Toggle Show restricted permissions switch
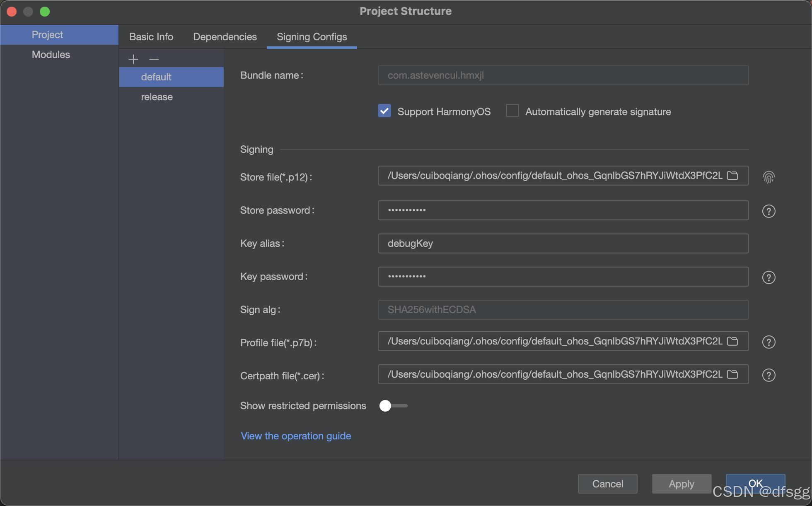The height and width of the screenshot is (506, 812). (x=393, y=406)
